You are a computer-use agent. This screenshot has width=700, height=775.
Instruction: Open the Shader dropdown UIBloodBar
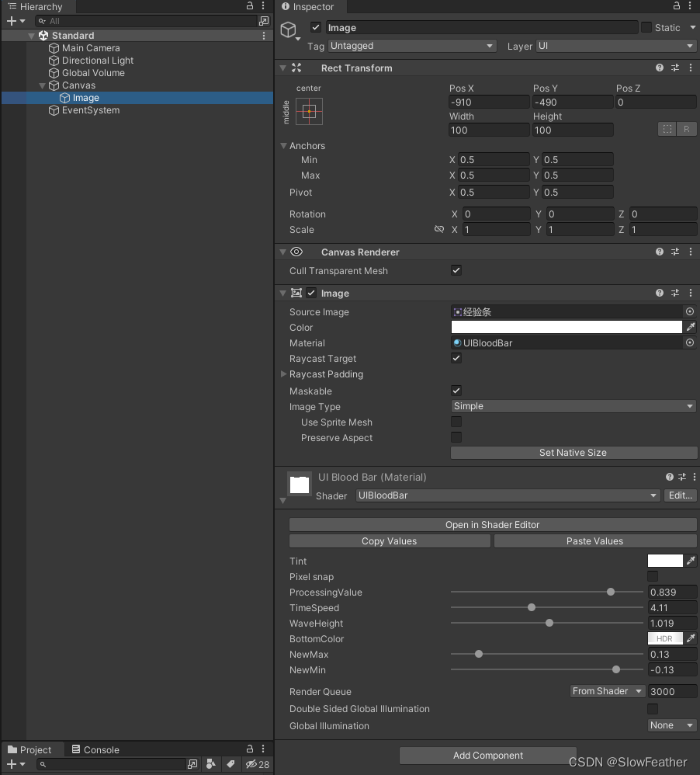(x=508, y=495)
